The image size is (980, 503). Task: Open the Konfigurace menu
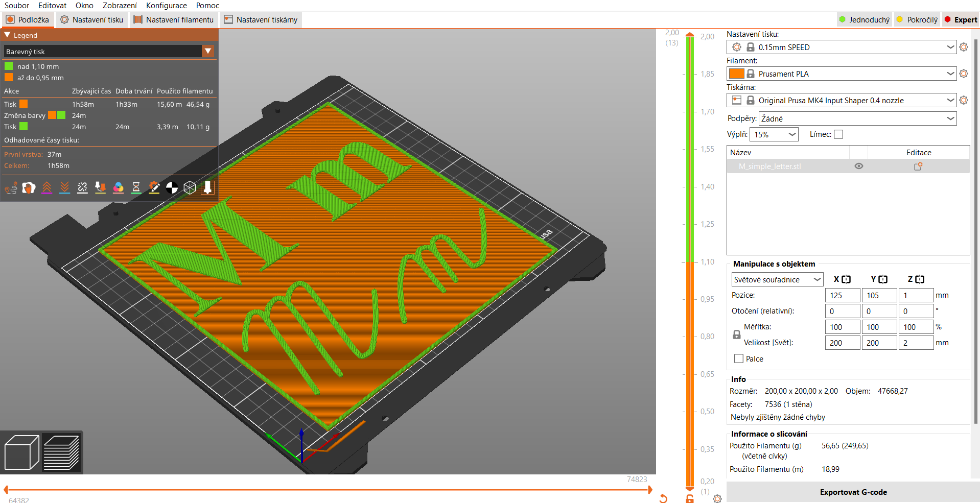click(x=167, y=6)
